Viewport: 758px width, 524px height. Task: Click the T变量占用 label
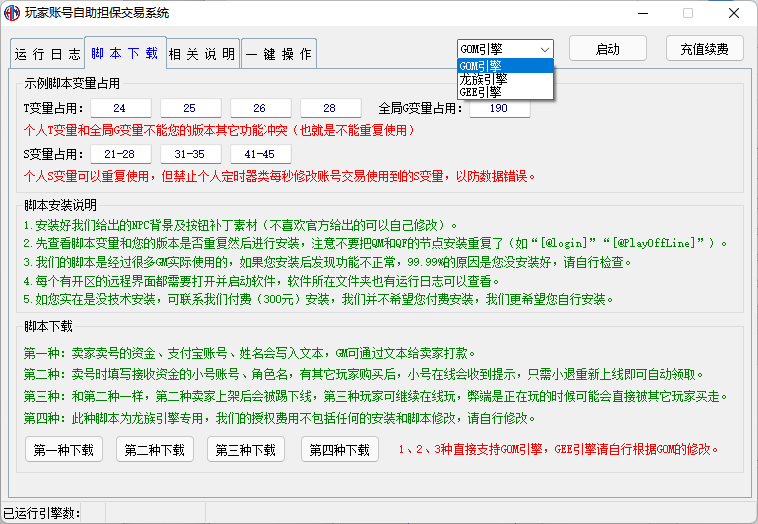coord(54,108)
